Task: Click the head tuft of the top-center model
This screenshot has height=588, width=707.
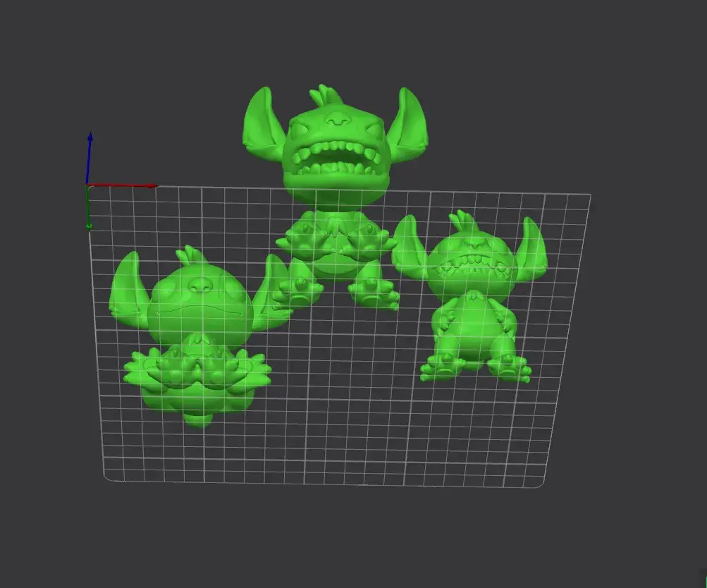Action: pos(322,95)
